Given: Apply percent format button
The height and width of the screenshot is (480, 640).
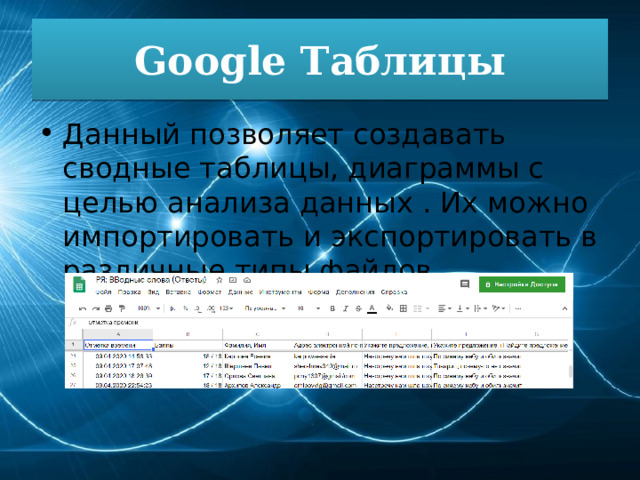Looking at the screenshot, I should coord(185,309).
